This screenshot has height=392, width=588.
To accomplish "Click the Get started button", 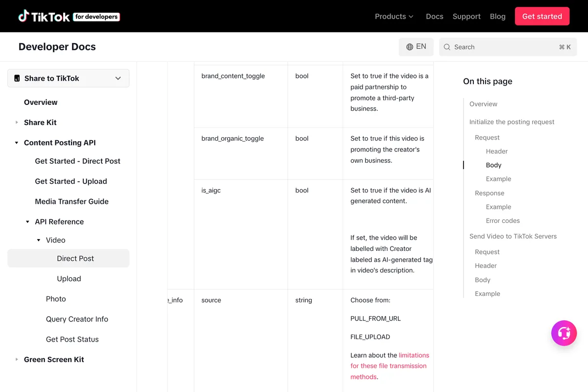I will click(542, 16).
